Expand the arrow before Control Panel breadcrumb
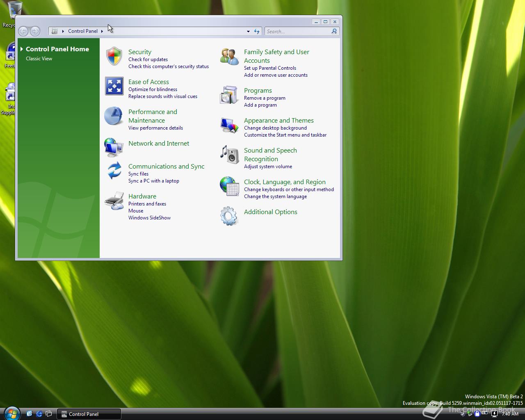 [63, 31]
